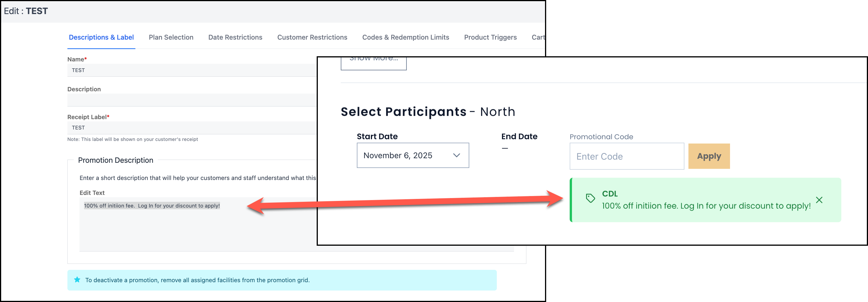Image resolution: width=868 pixels, height=302 pixels.
Task: Dismiss the CDL promotion banner with X
Action: click(819, 200)
